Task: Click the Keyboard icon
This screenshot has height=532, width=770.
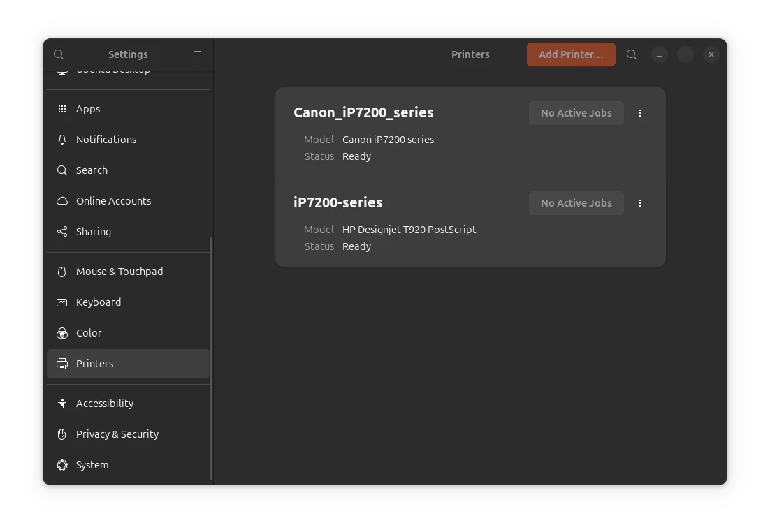Action: (62, 302)
